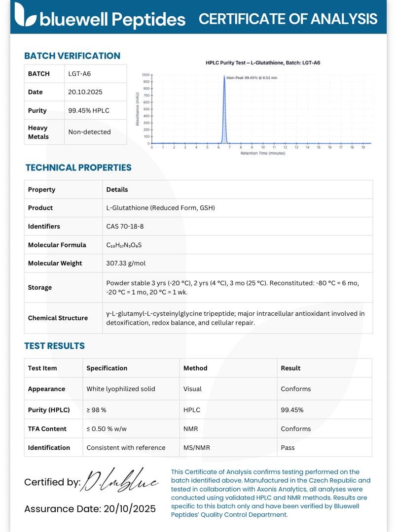This screenshot has width=397, height=532.
Task: Click the TEST RESULTS section heading
Action: point(54,346)
